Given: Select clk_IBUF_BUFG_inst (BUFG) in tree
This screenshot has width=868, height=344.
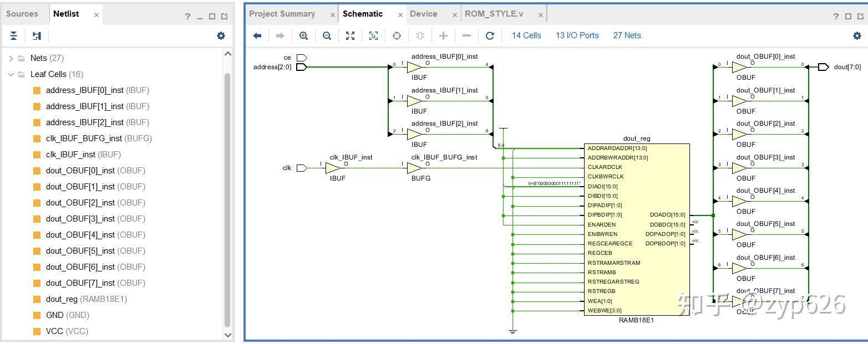Looking at the screenshot, I should pos(99,138).
